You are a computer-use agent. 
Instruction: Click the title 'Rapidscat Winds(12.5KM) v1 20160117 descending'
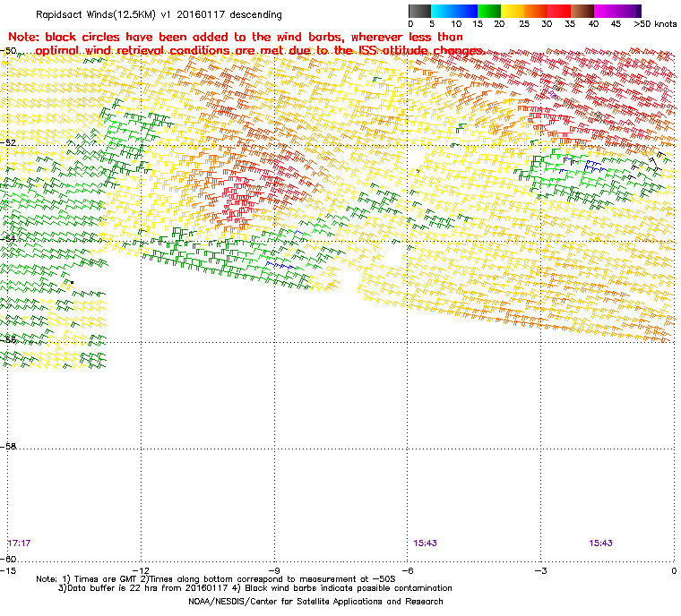[x=159, y=14]
